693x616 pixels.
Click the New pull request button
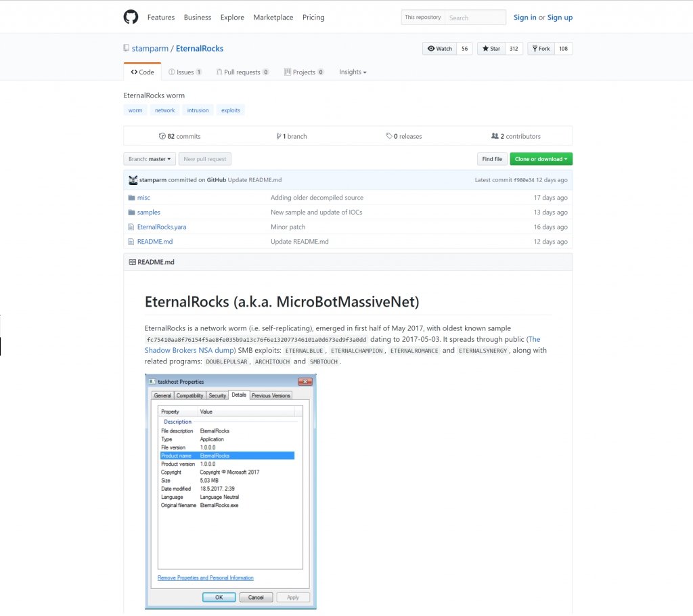[x=204, y=159]
